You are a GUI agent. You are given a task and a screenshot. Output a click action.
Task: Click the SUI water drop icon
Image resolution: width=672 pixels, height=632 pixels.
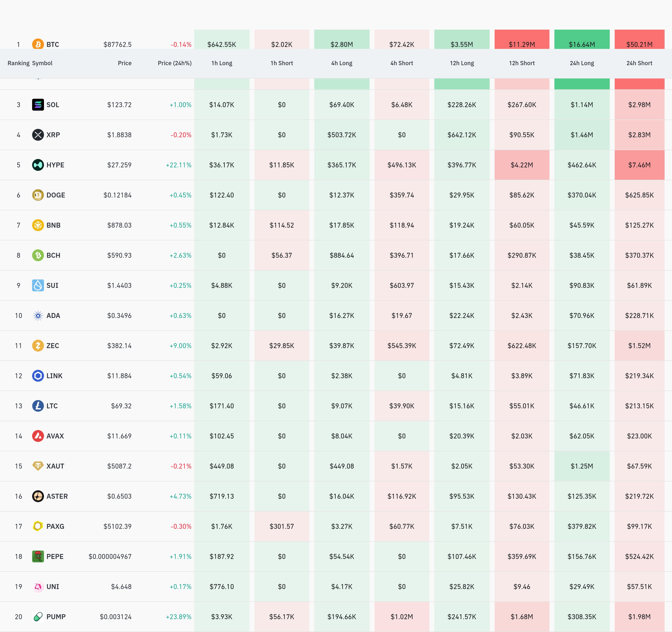pyautogui.click(x=38, y=285)
